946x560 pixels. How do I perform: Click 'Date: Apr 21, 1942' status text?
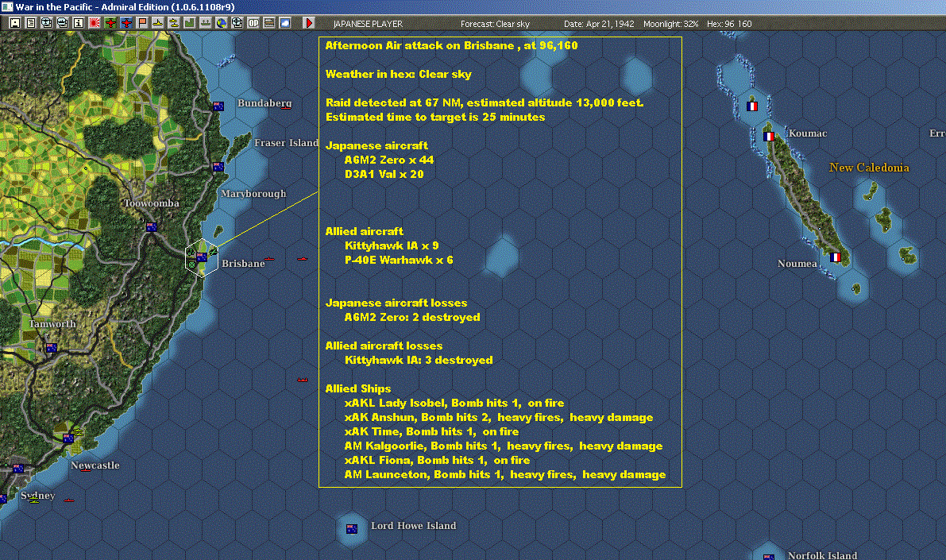[x=599, y=24]
